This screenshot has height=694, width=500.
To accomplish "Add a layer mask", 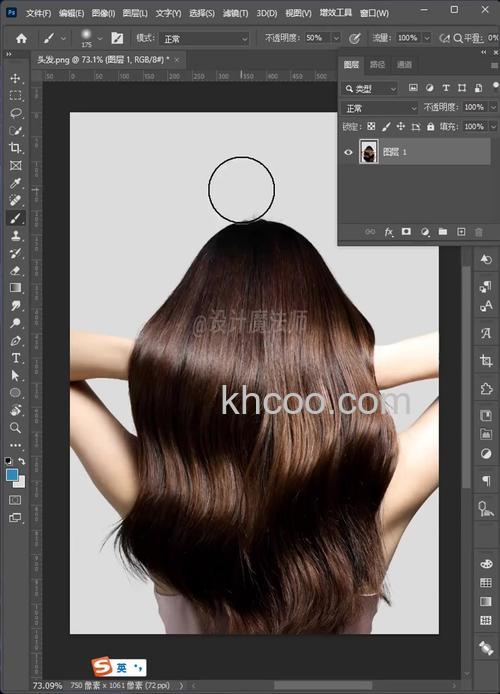I will 406,232.
